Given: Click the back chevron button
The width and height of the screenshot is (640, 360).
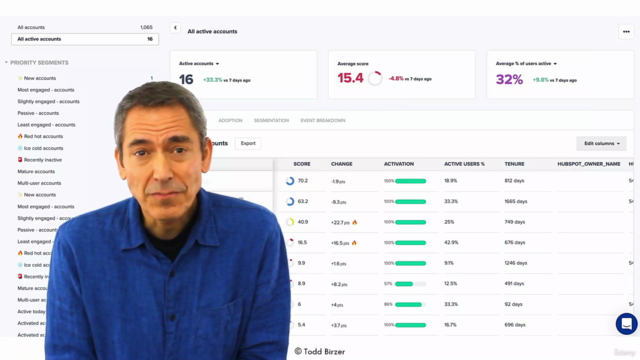Looking at the screenshot, I should pos(175,28).
